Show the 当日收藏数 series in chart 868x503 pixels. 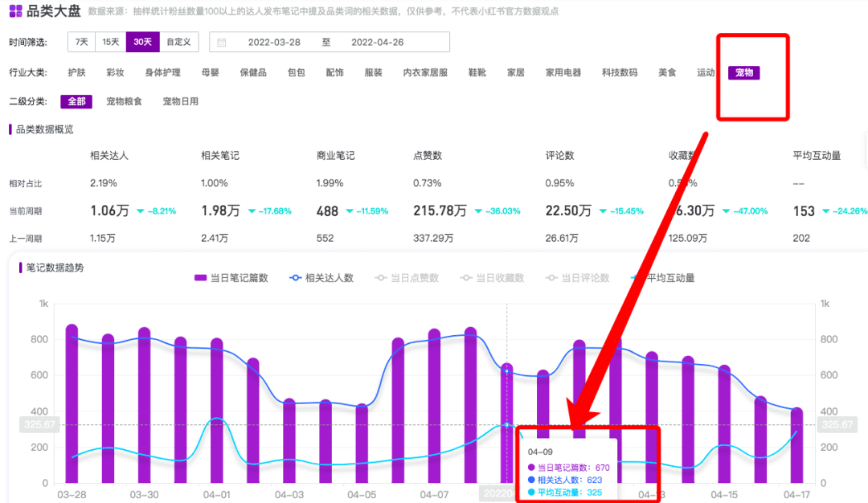(492, 278)
